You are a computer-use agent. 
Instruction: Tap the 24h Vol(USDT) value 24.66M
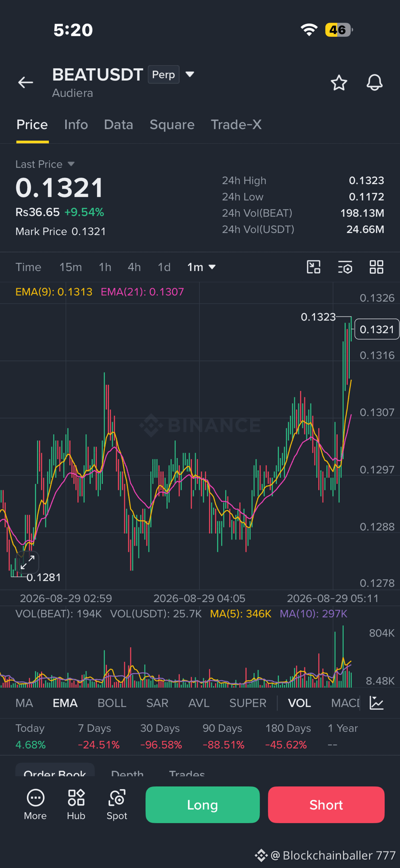pyautogui.click(x=365, y=230)
